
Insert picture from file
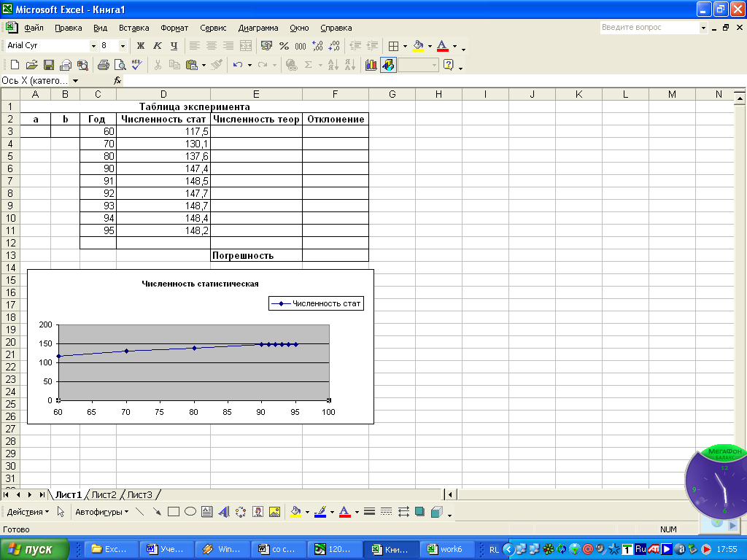[274, 512]
